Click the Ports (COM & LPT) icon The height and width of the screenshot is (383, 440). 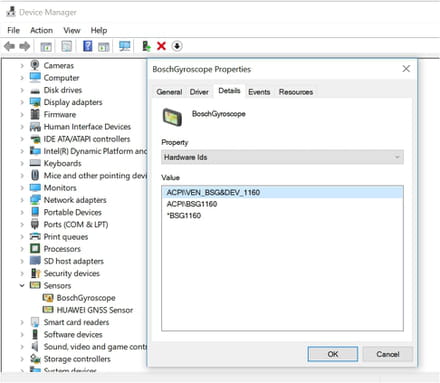[35, 224]
